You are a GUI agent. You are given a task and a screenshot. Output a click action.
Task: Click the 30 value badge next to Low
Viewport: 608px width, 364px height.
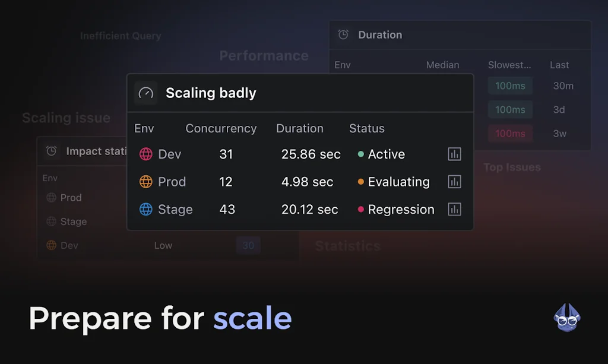pyautogui.click(x=248, y=245)
